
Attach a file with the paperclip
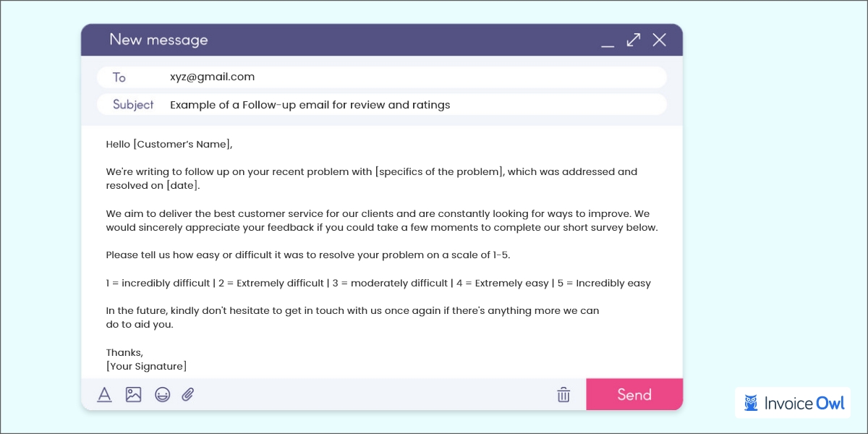pos(187,394)
